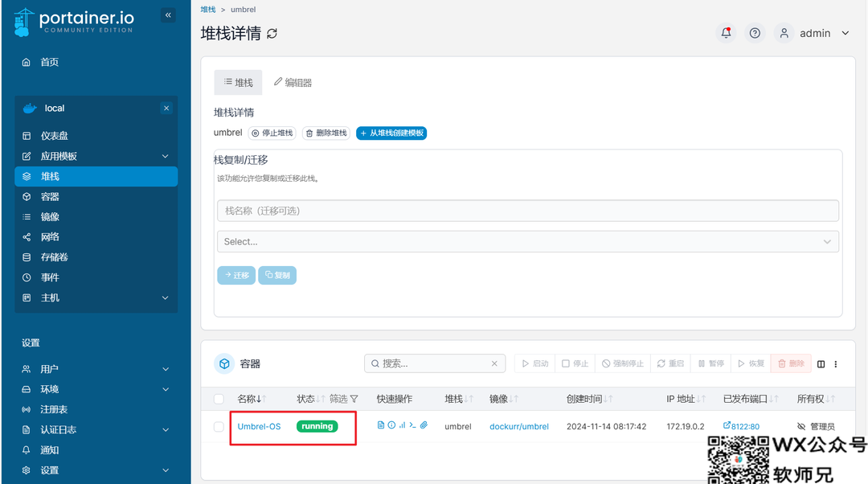Click the admin user avatar icon
Viewport: 868px width, 484px height.
pyautogui.click(x=784, y=33)
